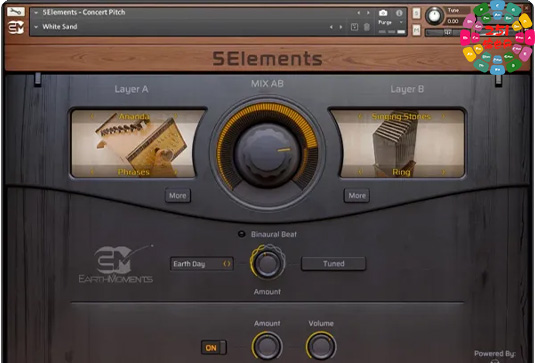Take a snapshot with the camera icon
This screenshot has height=363, width=535.
[x=383, y=13]
